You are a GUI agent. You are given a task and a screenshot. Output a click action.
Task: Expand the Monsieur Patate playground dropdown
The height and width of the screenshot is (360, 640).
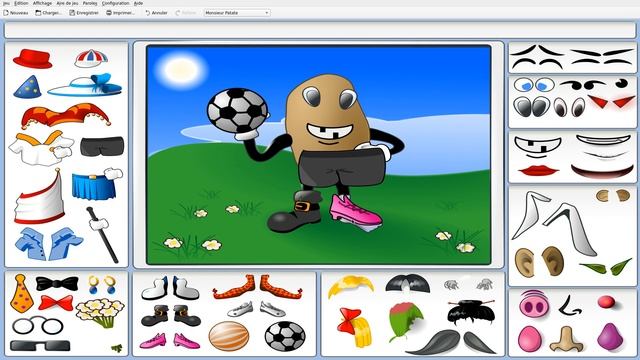[x=237, y=13]
